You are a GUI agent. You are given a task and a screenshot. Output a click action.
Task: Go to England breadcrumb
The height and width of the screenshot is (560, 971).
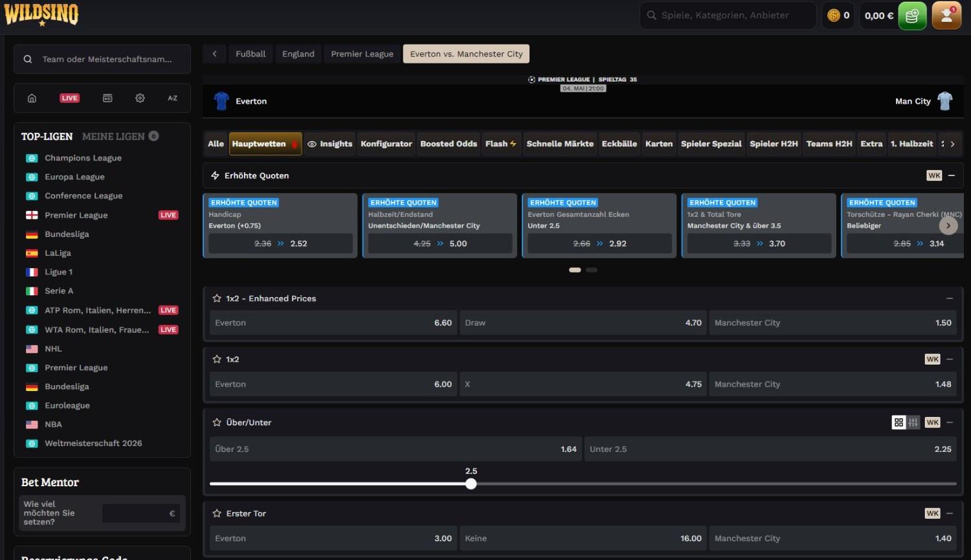point(298,54)
